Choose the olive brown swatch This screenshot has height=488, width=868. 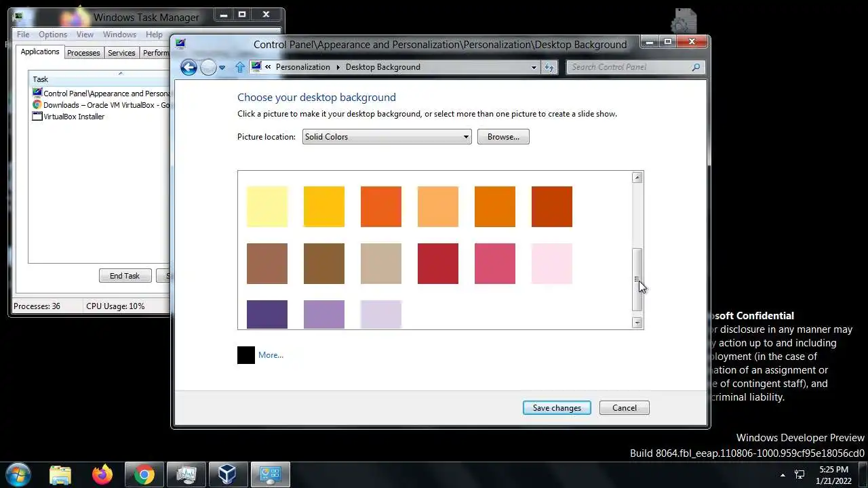pos(324,264)
